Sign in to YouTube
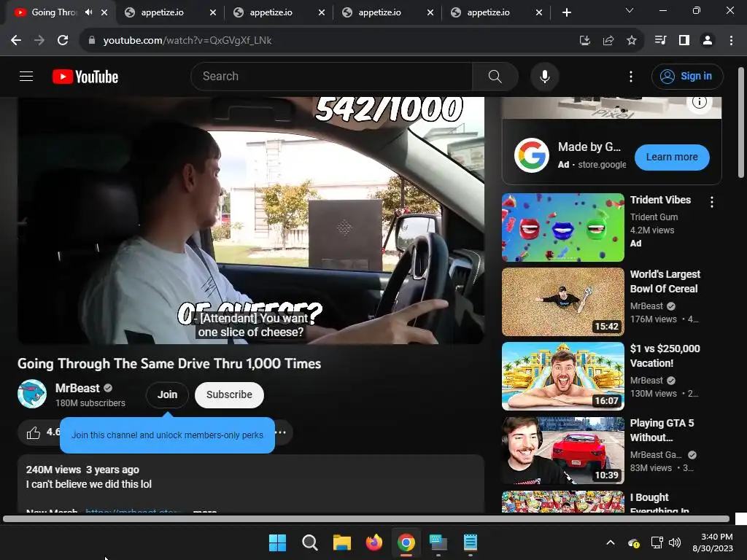Viewport: 747px width, 560px height. [x=687, y=76]
